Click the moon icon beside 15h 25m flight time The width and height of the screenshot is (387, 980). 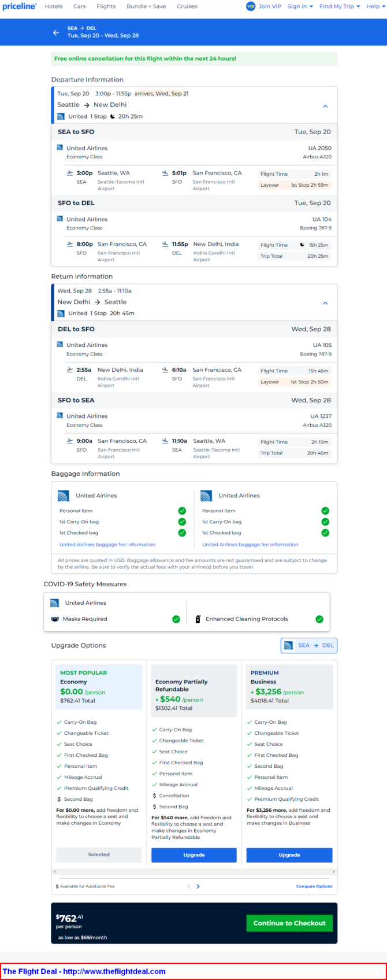[302, 245]
